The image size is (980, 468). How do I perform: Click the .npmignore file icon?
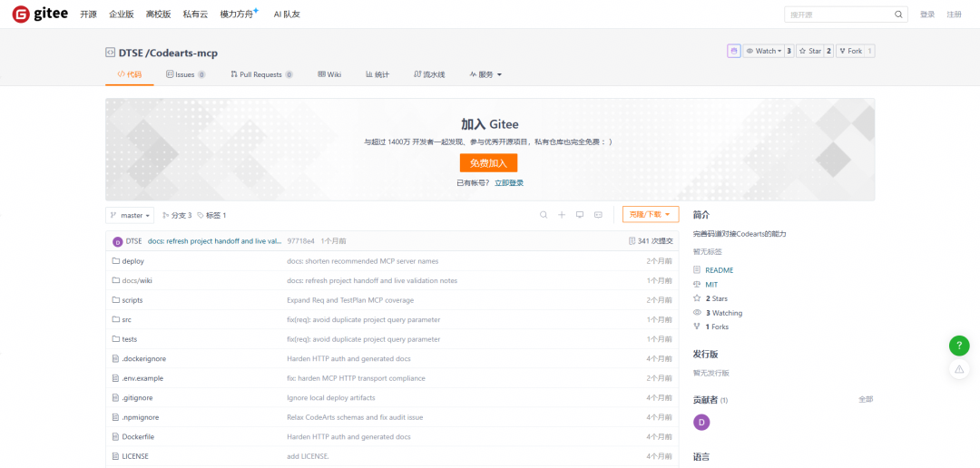tap(115, 417)
